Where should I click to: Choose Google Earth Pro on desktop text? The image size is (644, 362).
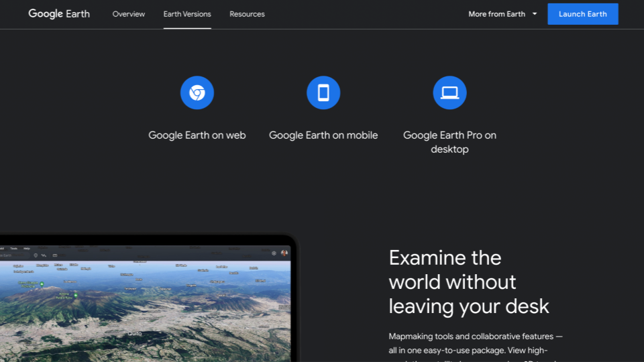[449, 142]
